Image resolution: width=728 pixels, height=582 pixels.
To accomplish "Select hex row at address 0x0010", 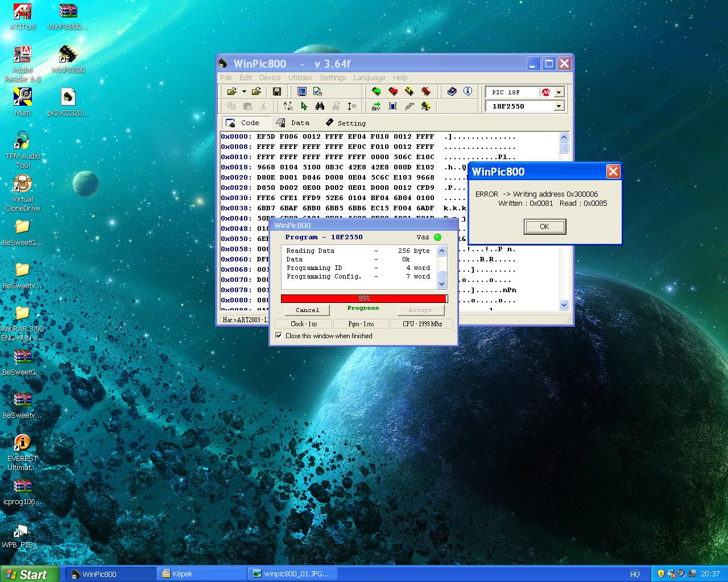I will pyautogui.click(x=369, y=157).
